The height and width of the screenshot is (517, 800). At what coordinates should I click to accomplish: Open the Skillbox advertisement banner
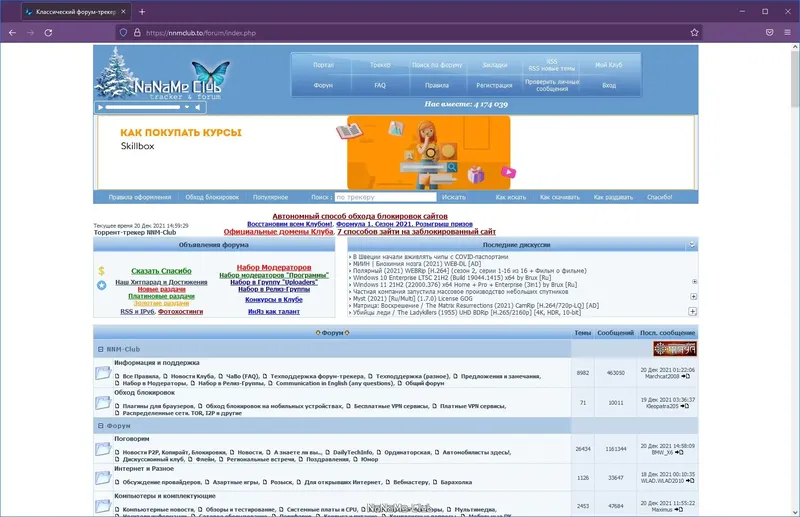(396, 153)
